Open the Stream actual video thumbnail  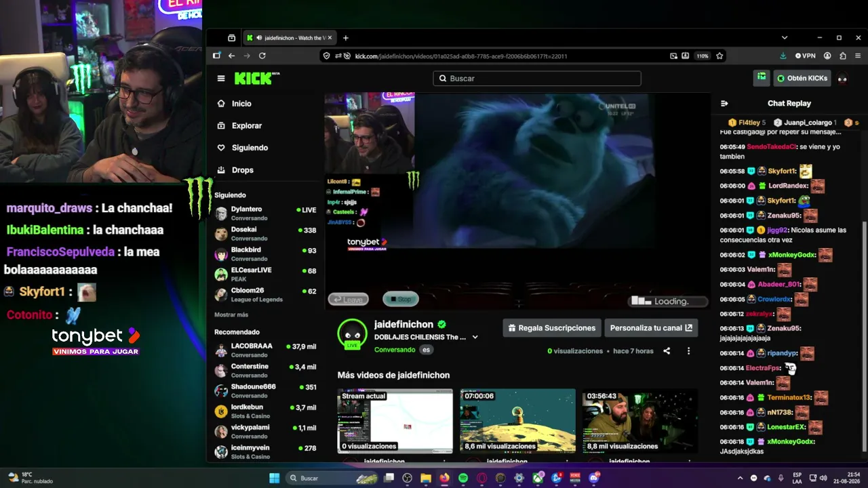tap(395, 421)
